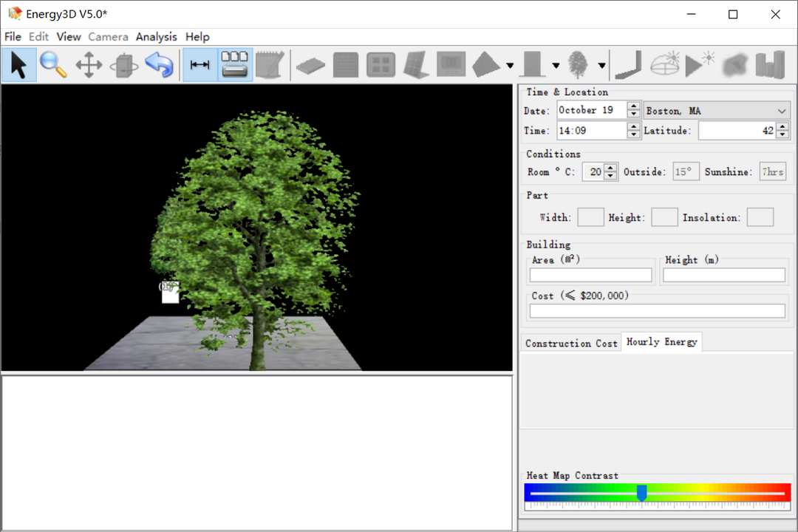This screenshot has height=532, width=798.
Task: Click the Time input field
Action: pos(591,131)
